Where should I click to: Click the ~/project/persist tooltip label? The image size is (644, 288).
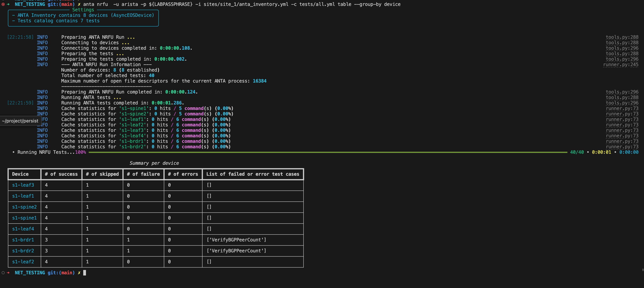(20, 121)
